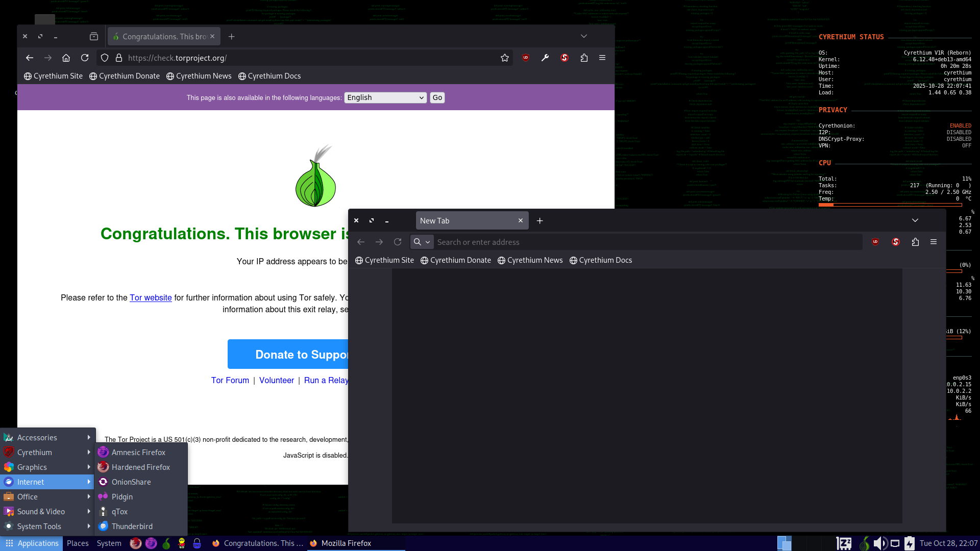Open the tab overview chevron in Tor Browser
This screenshot has height=551, width=980.
[x=583, y=36]
